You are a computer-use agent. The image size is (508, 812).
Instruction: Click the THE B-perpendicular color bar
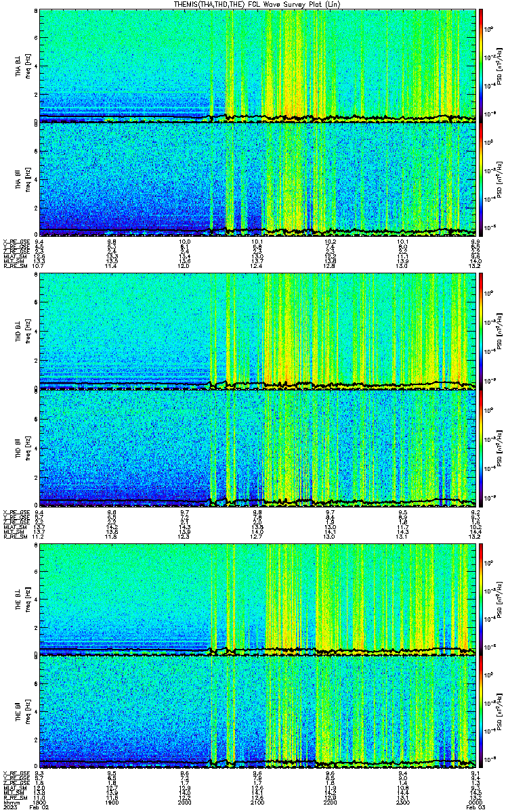coord(482,600)
